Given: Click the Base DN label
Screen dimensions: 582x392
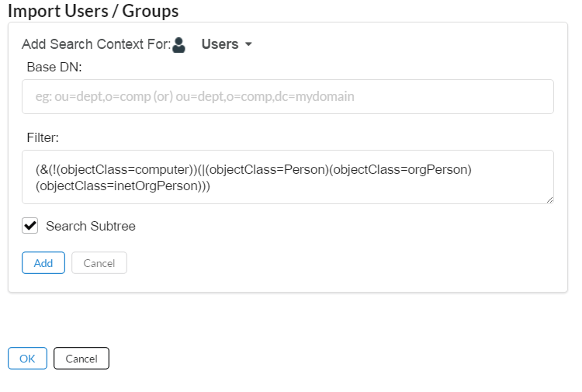Looking at the screenshot, I should click(x=54, y=68).
